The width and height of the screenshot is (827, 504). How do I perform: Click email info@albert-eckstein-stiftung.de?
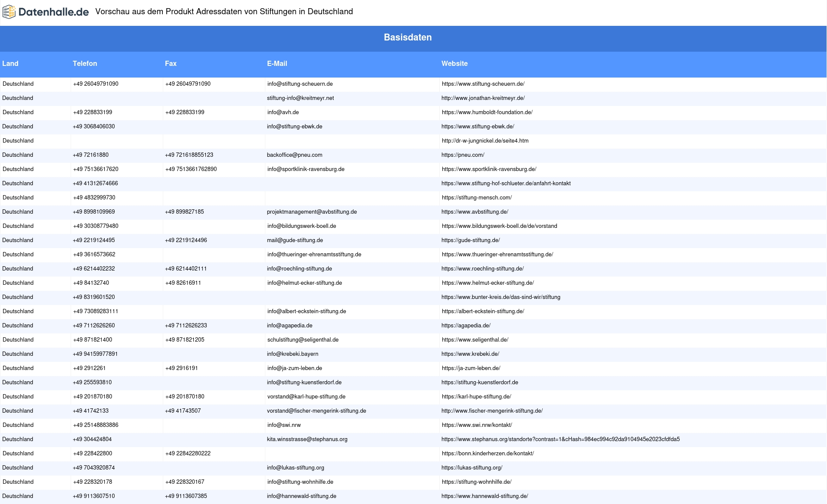306,311
